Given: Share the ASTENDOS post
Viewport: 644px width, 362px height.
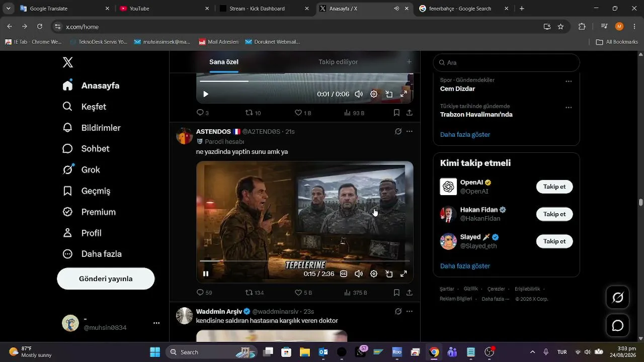Looking at the screenshot, I should coord(410,293).
